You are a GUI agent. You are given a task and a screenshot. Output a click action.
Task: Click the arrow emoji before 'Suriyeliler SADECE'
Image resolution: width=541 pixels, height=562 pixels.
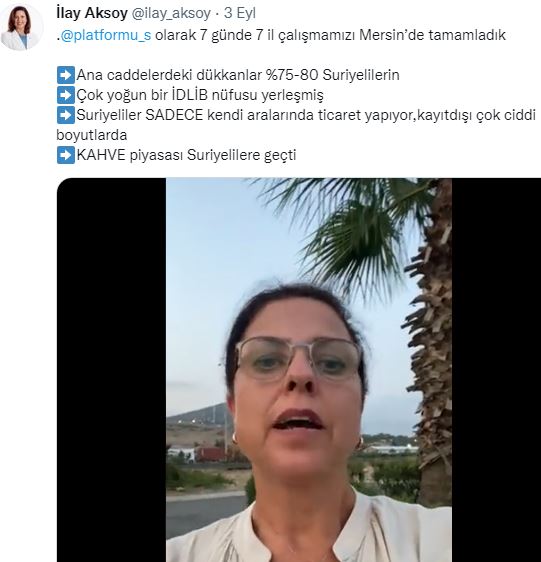[66, 115]
